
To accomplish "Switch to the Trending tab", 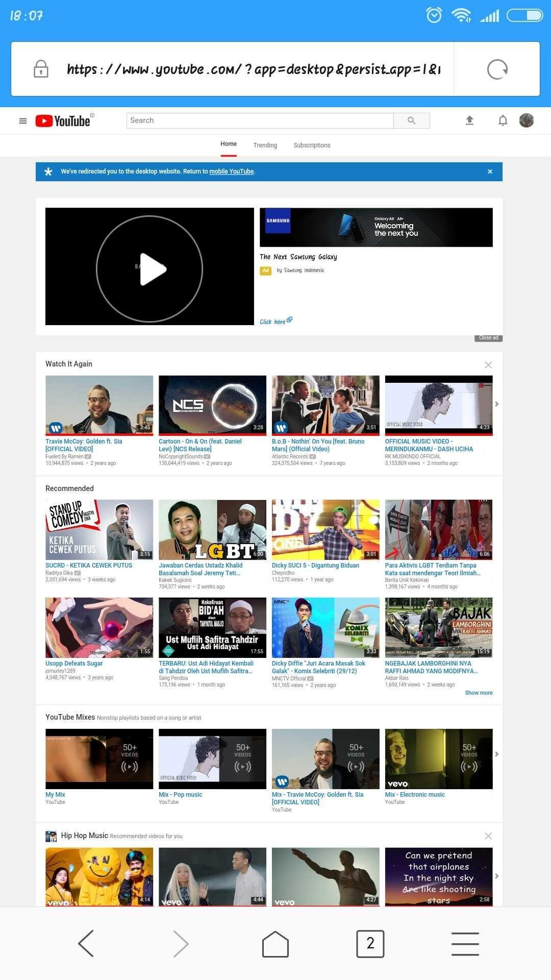I will pos(265,145).
